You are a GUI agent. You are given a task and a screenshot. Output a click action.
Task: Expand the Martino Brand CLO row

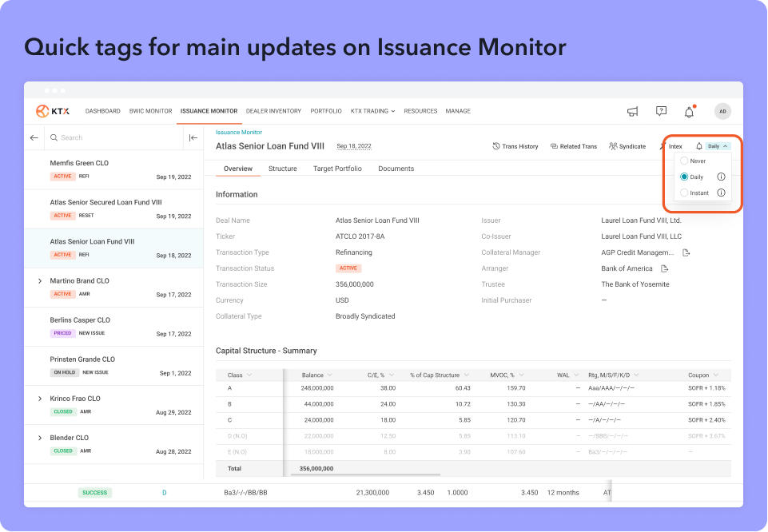coord(40,281)
